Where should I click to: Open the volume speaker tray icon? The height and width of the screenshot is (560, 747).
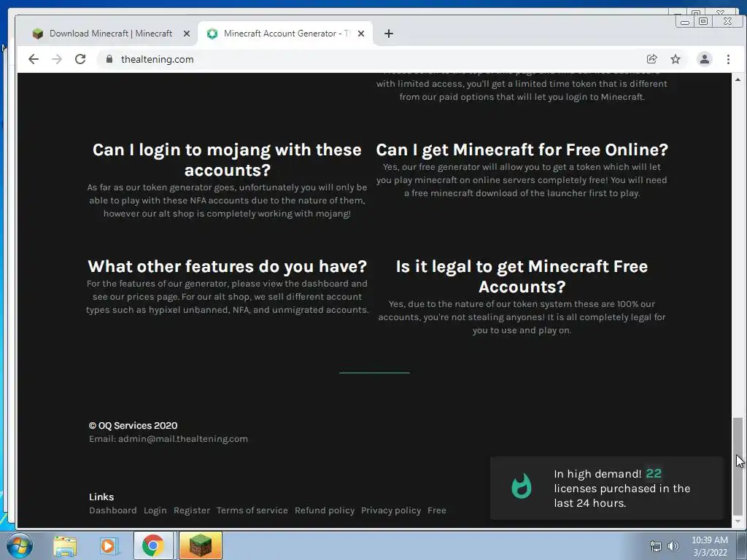point(673,546)
